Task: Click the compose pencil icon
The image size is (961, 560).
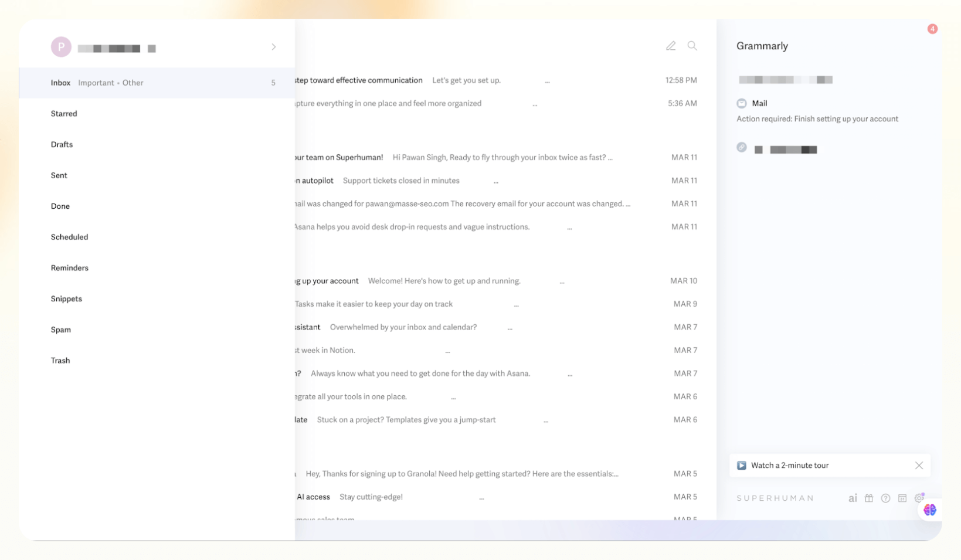Action: click(x=671, y=46)
